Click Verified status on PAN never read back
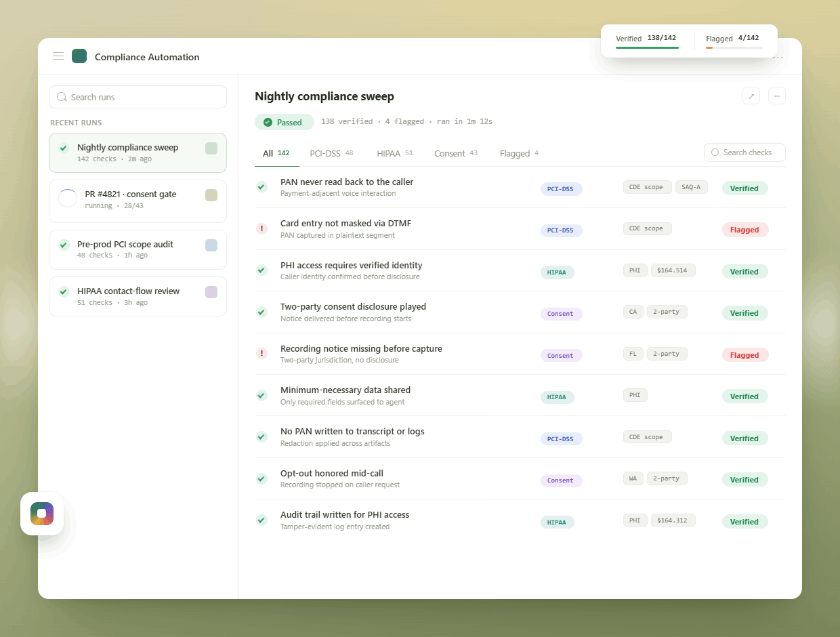The height and width of the screenshot is (637, 840). 744,188
